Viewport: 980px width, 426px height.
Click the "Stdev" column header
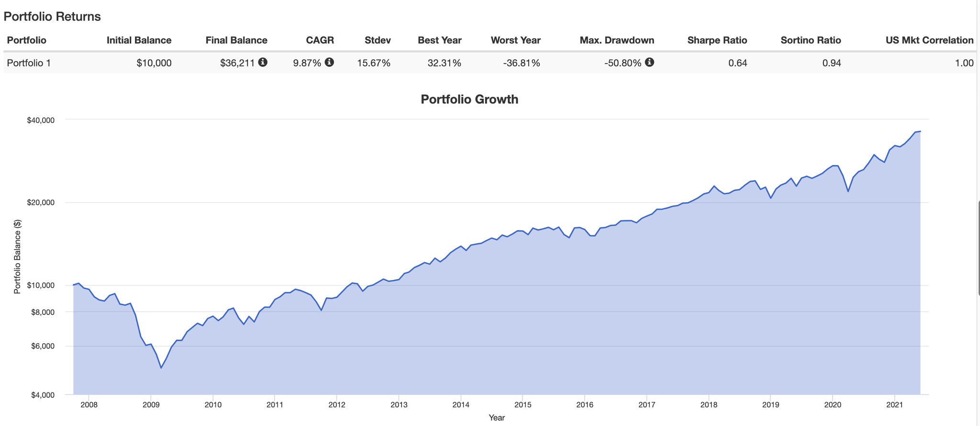(x=378, y=40)
